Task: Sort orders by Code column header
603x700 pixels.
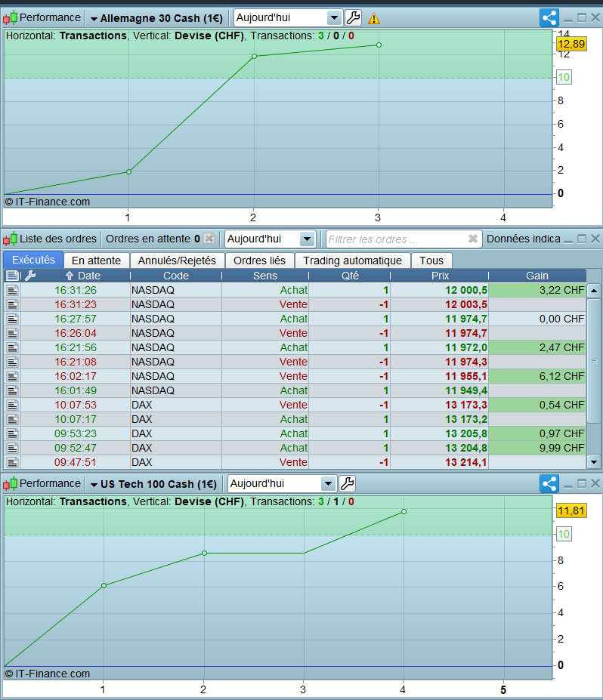Action: (176, 276)
